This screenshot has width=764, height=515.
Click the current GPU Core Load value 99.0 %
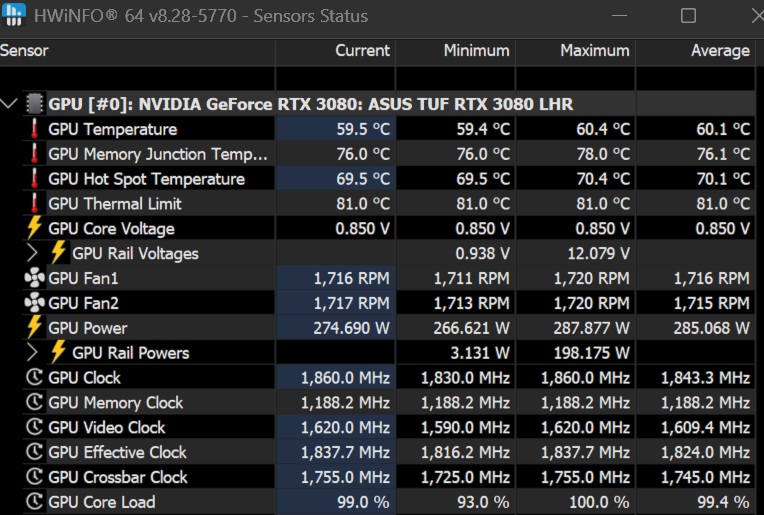tap(363, 502)
